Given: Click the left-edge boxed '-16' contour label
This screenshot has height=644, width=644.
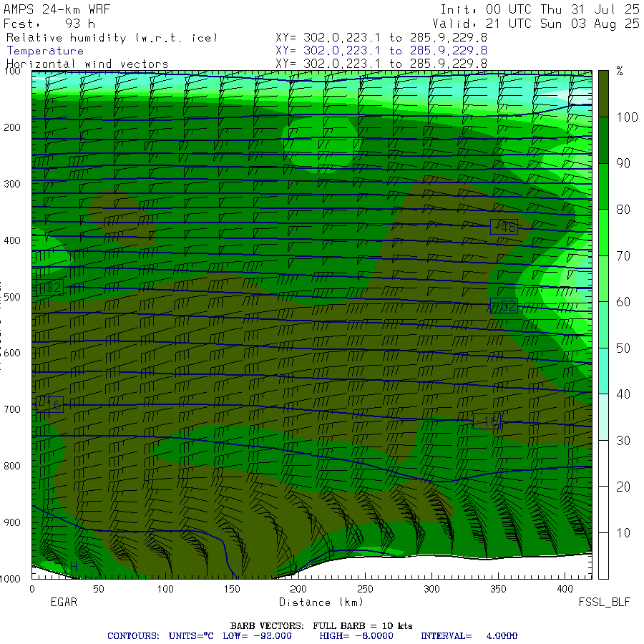Looking at the screenshot, I should coord(49,405).
